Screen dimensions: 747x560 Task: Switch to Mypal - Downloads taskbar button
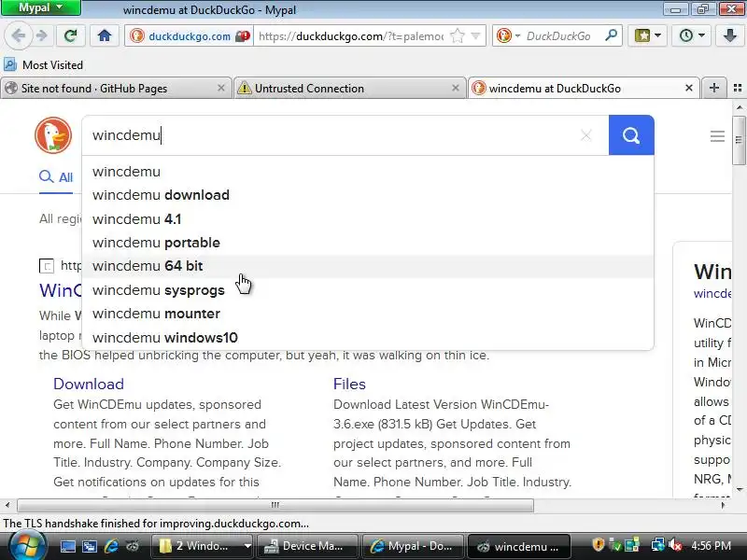(x=414, y=546)
